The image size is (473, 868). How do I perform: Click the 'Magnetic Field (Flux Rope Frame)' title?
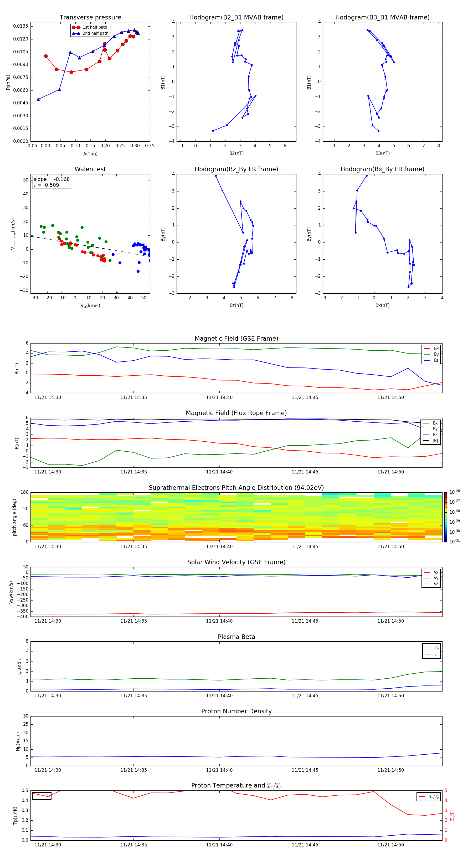point(236,413)
